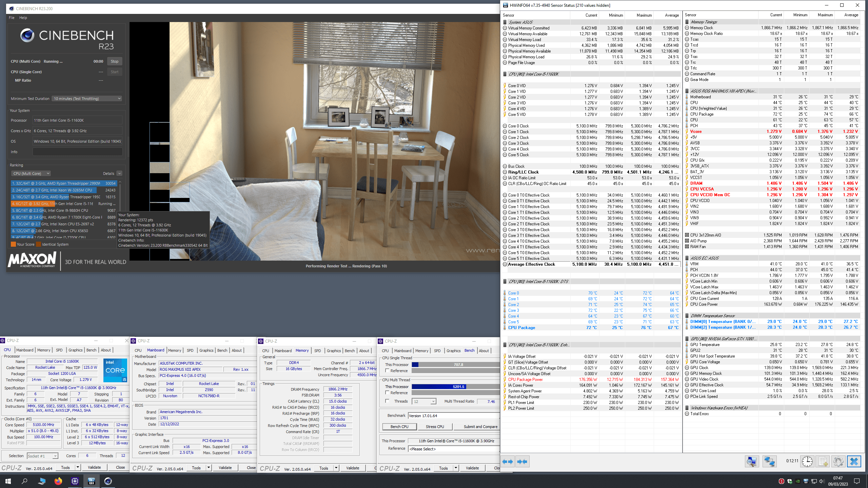This screenshot has height=488, width=868.
Task: Click HWiNFO collapse columns arrows icon
Action: coord(522,462)
